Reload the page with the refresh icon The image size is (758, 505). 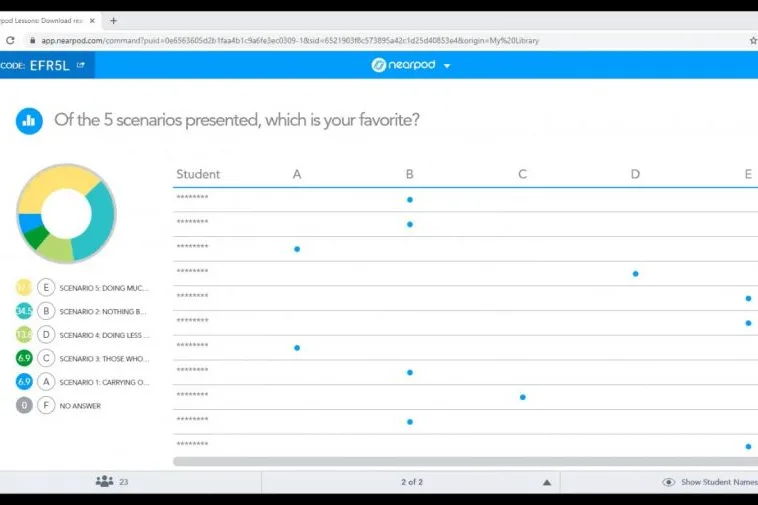point(10,41)
